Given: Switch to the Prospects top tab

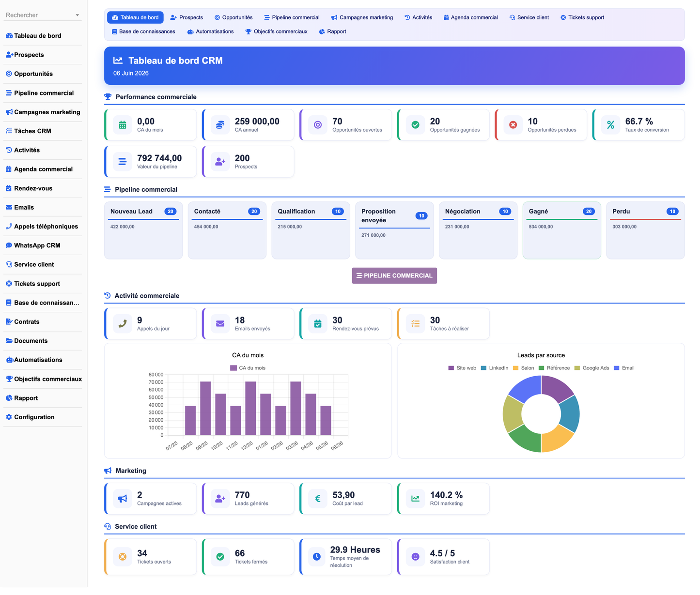Looking at the screenshot, I should (x=187, y=17).
